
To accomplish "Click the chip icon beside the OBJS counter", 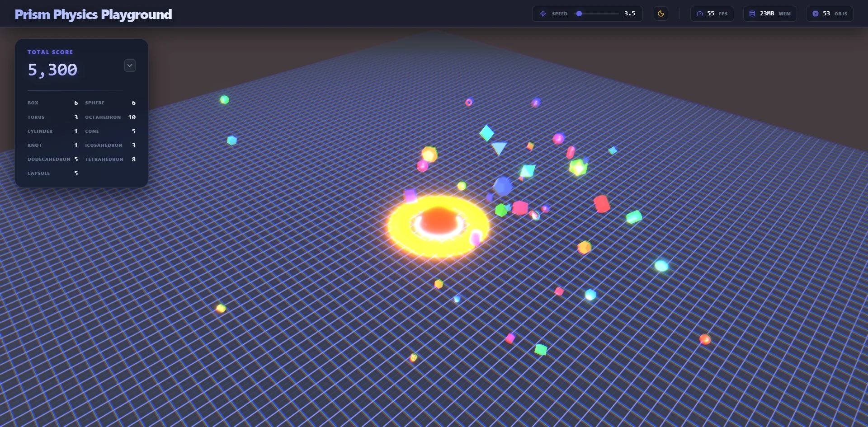I will (x=816, y=13).
